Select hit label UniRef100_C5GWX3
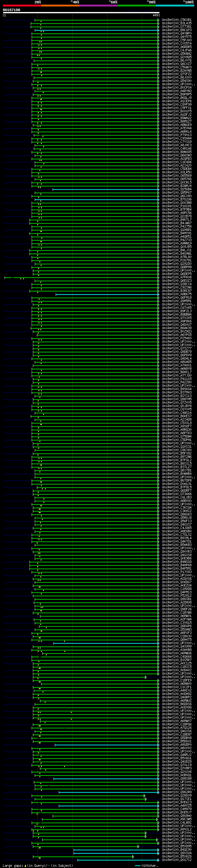 [176, 67]
